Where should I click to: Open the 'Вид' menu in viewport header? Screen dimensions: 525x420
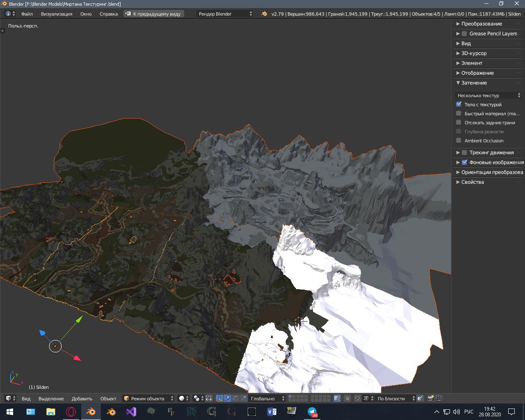(26, 398)
